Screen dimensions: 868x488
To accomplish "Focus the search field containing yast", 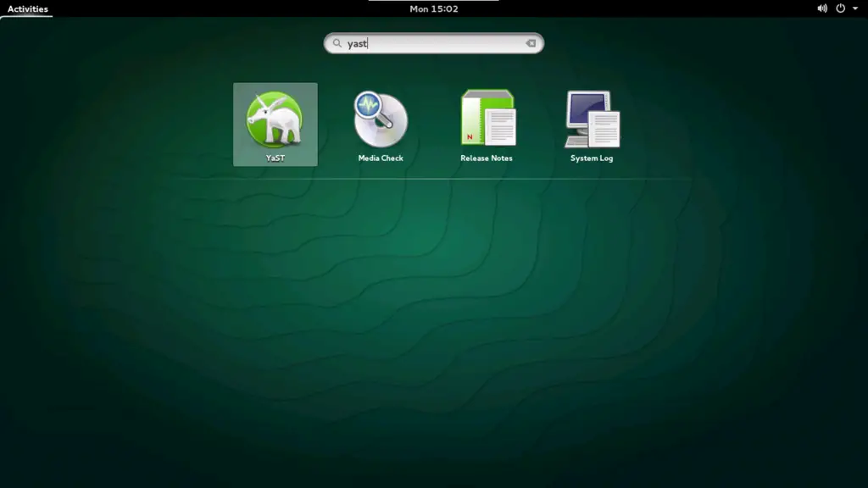I will point(434,43).
